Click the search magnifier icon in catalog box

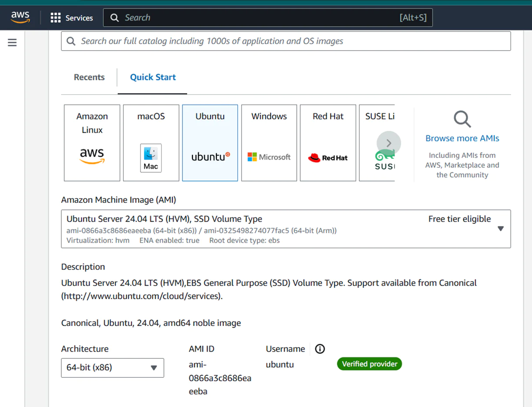click(71, 41)
